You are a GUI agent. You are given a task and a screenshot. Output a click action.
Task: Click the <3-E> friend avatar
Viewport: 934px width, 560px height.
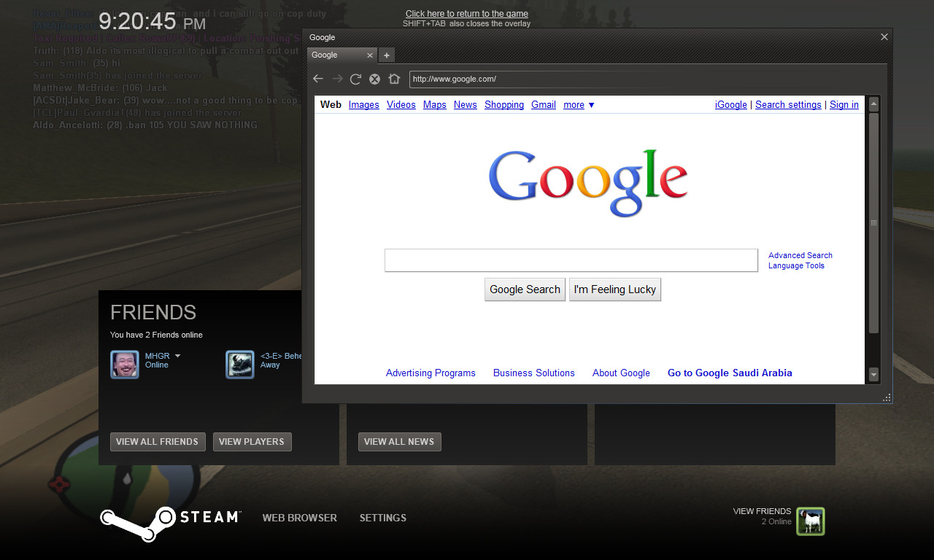pyautogui.click(x=240, y=364)
